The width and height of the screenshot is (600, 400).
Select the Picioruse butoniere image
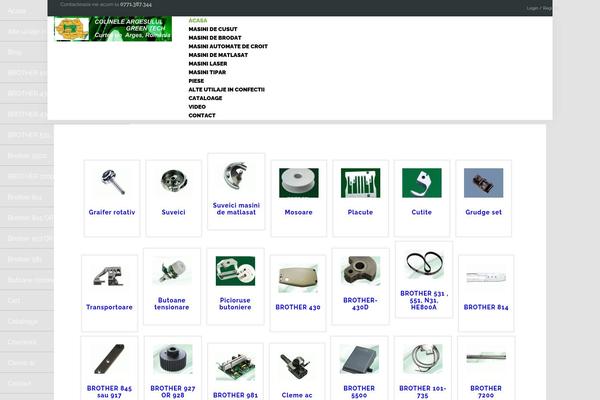pyautogui.click(x=235, y=271)
